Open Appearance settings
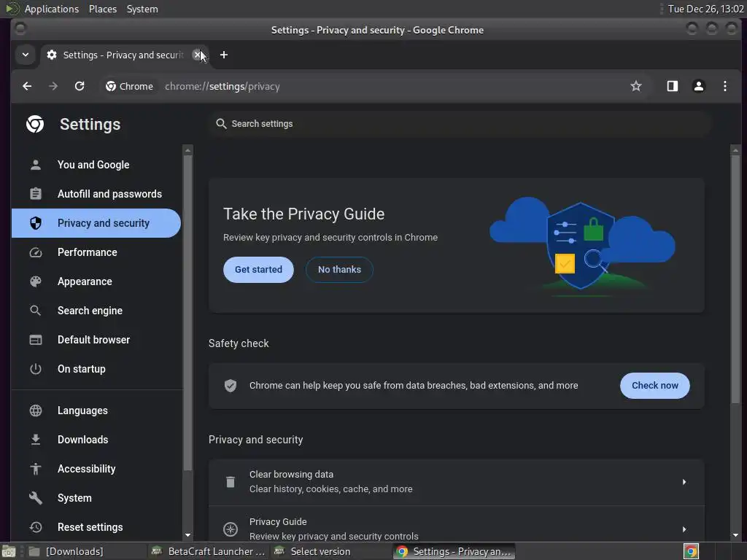This screenshot has height=560, width=747. [96, 281]
